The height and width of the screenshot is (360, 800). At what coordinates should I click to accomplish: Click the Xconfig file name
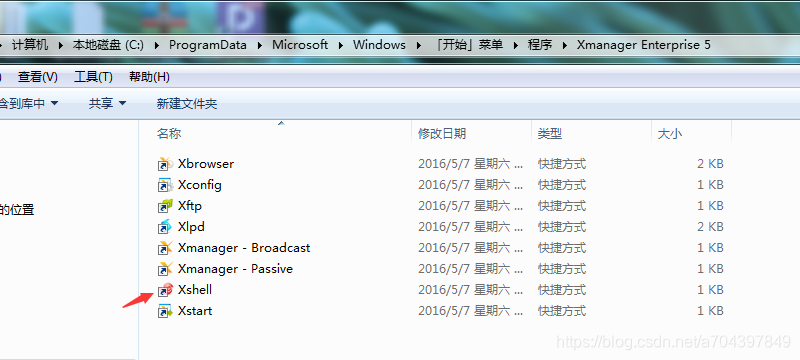click(x=199, y=185)
